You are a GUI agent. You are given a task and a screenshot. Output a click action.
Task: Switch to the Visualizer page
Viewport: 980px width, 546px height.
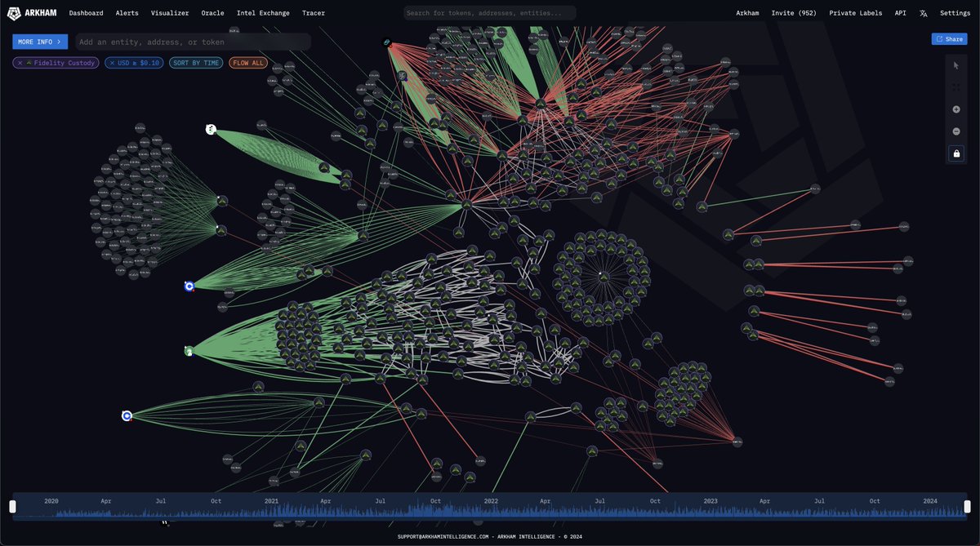170,13
